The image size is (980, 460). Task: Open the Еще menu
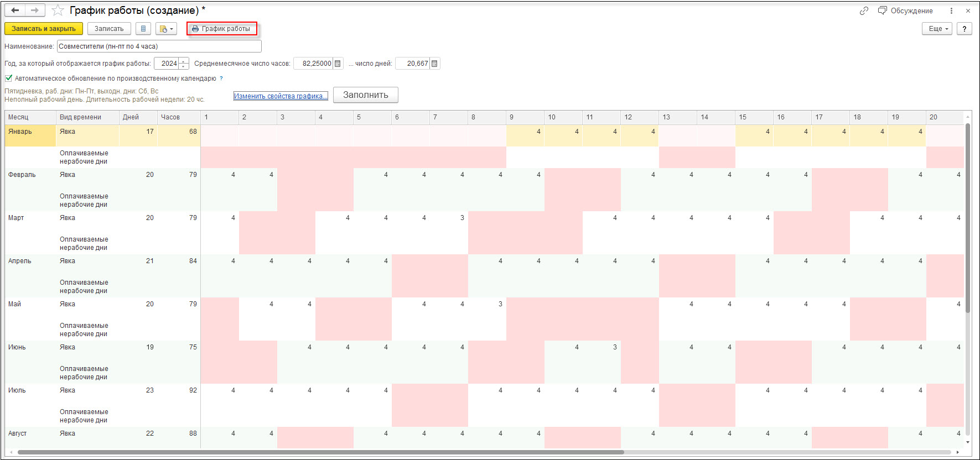(x=937, y=29)
